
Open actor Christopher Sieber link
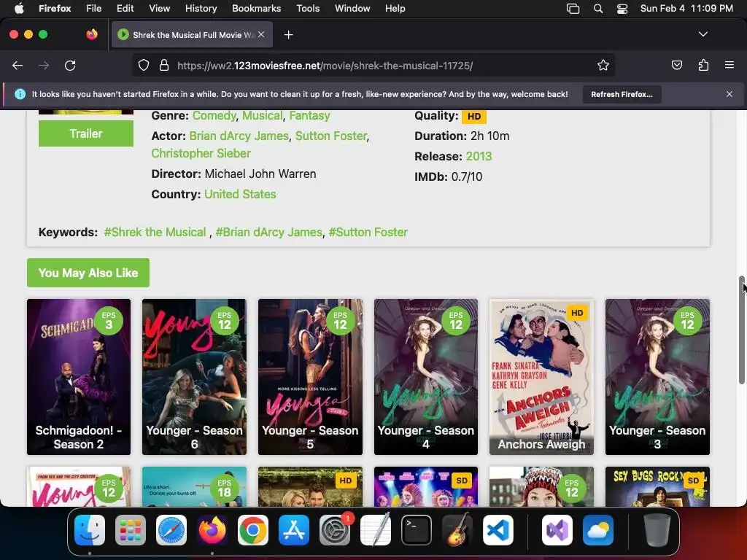(x=201, y=153)
